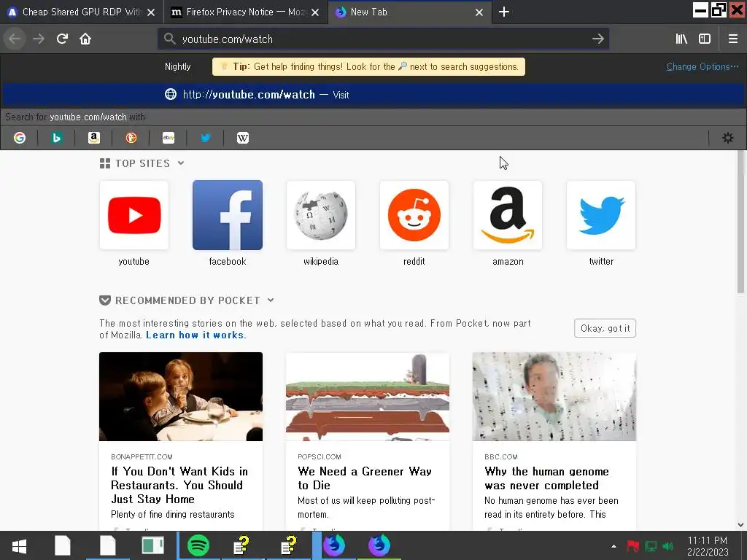Image resolution: width=747 pixels, height=560 pixels.
Task: Click the greener way article thumbnail image
Action: tap(368, 397)
